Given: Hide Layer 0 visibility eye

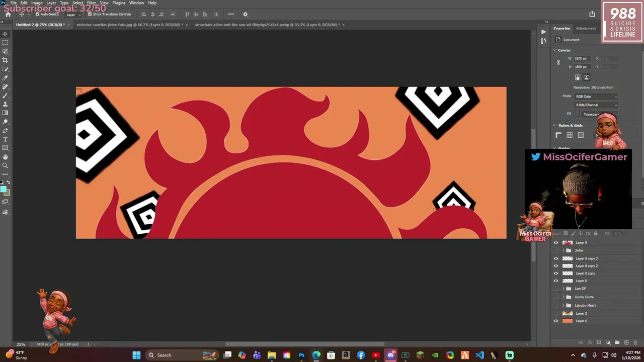Looking at the screenshot, I should (556, 321).
